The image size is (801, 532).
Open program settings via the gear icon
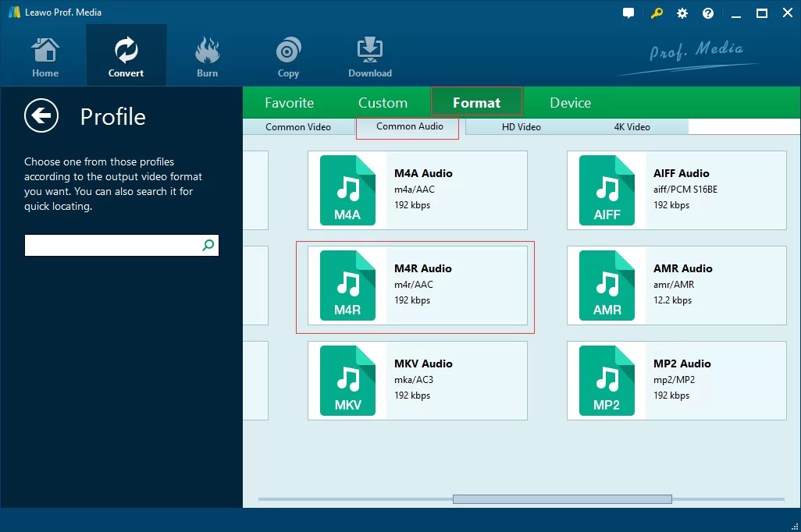pyautogui.click(x=682, y=12)
